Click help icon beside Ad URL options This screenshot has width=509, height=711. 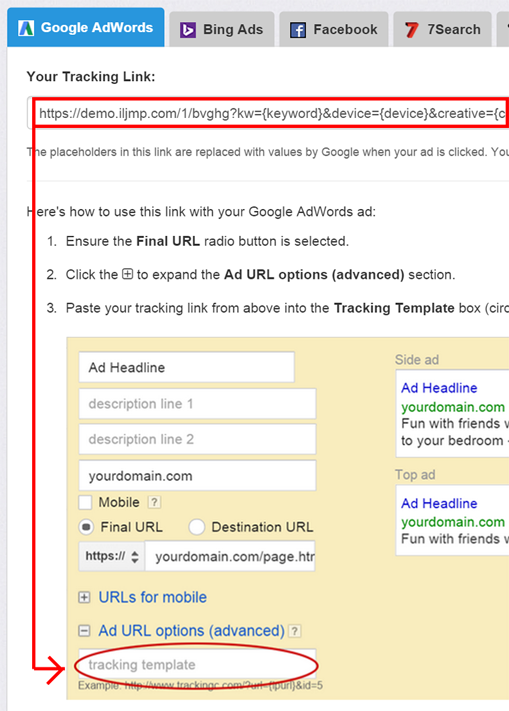tap(295, 631)
